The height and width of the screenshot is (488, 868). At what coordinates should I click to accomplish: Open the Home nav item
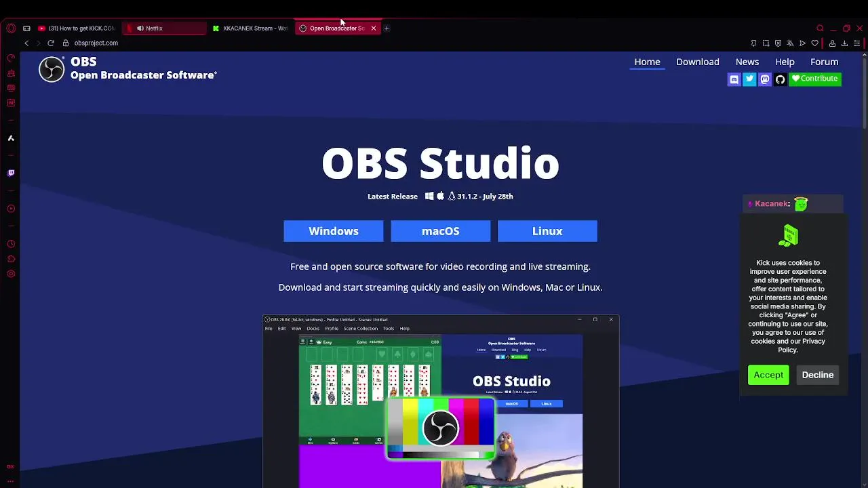tap(647, 62)
